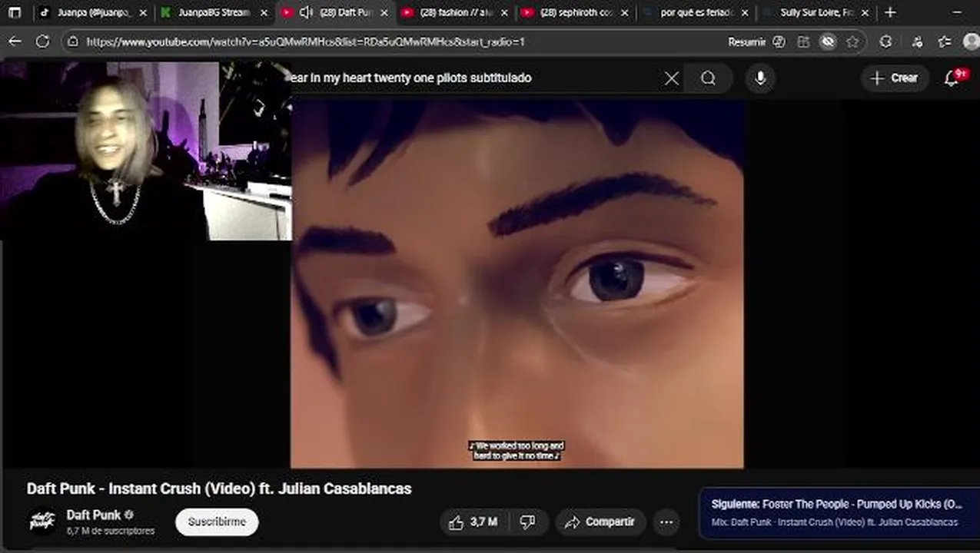Open the split screen icon in address bar
This screenshot has width=980, height=553.
point(803,41)
